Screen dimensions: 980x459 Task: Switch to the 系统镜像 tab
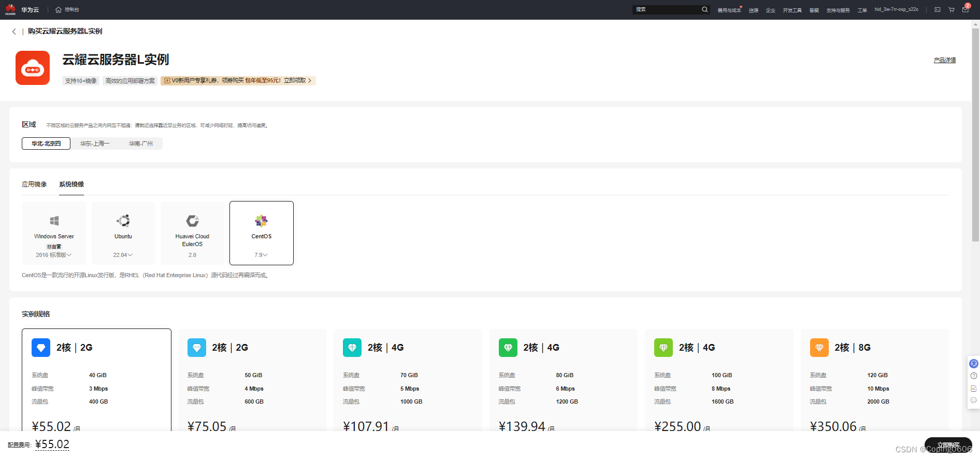(x=71, y=184)
